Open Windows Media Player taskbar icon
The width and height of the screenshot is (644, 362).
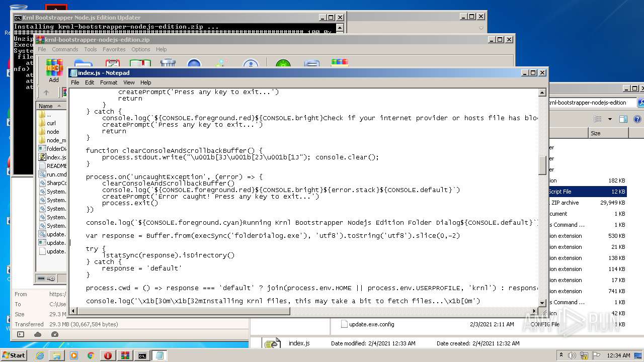click(74, 355)
